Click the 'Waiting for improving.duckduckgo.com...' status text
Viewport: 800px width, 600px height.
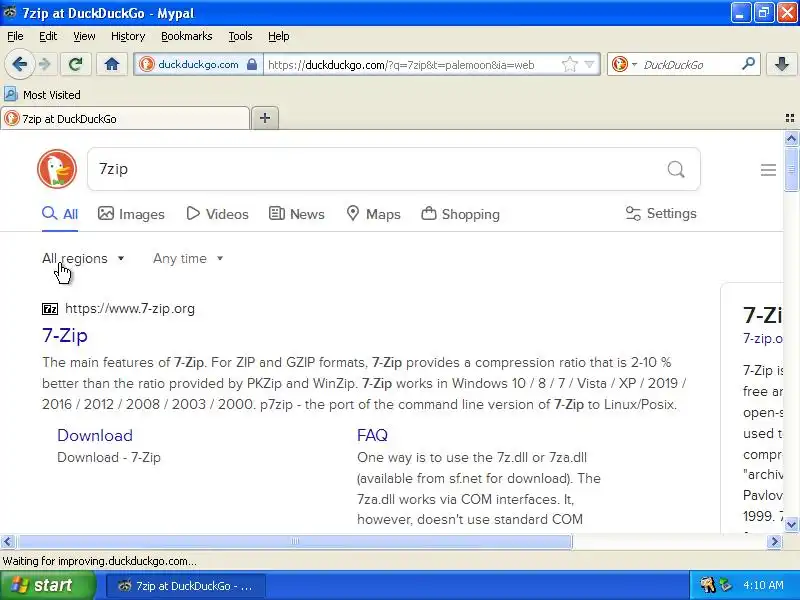pyautogui.click(x=99, y=561)
